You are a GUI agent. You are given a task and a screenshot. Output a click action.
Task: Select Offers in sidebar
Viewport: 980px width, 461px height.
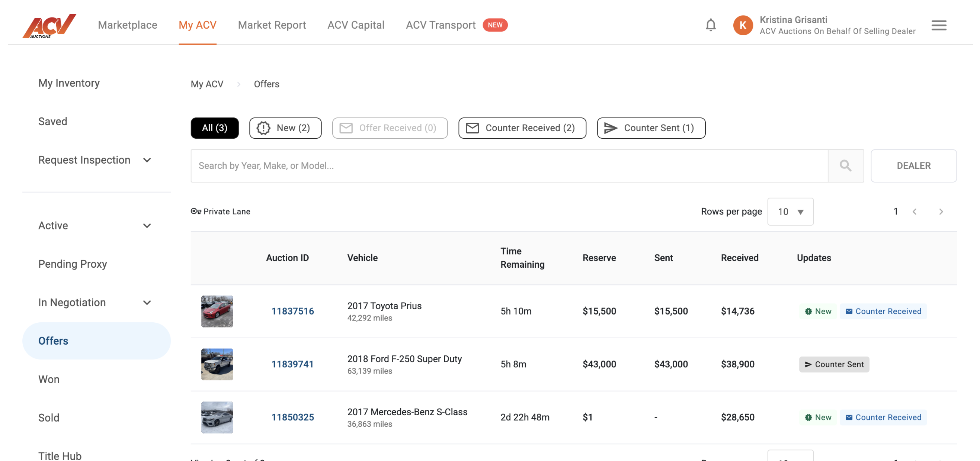click(96, 341)
